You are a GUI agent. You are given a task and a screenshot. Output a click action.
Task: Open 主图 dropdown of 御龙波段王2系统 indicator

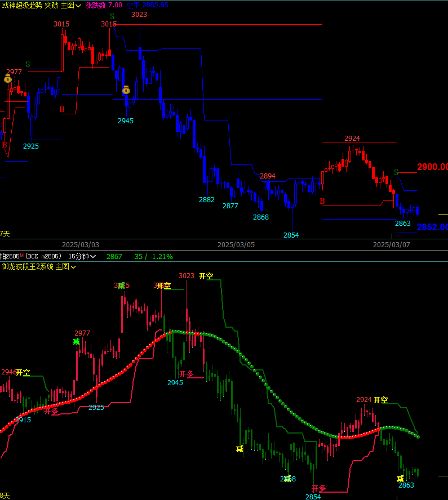tap(66, 266)
